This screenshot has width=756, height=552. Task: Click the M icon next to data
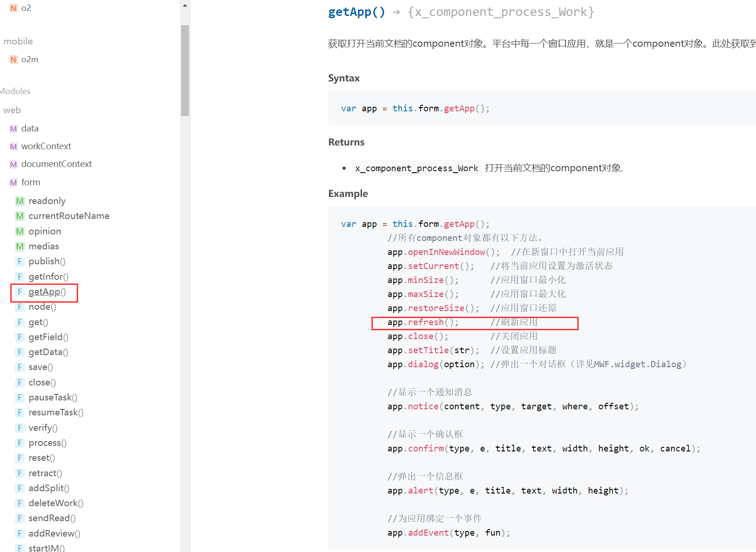click(14, 129)
